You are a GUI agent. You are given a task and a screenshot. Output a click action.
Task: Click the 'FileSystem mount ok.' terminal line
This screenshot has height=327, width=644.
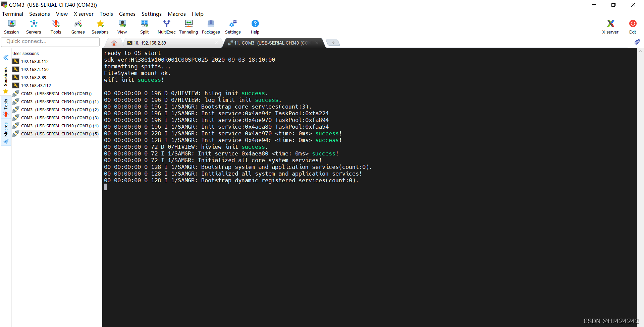coord(137,73)
